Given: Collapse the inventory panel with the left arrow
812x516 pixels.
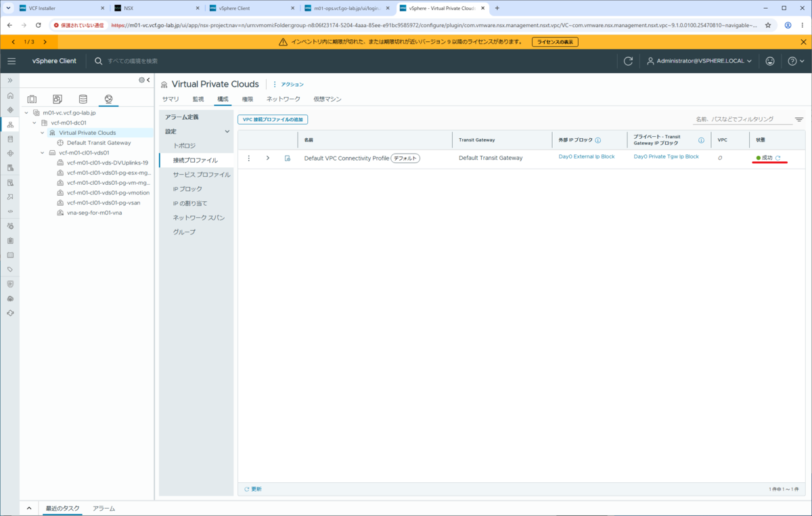Looking at the screenshot, I should [x=148, y=80].
